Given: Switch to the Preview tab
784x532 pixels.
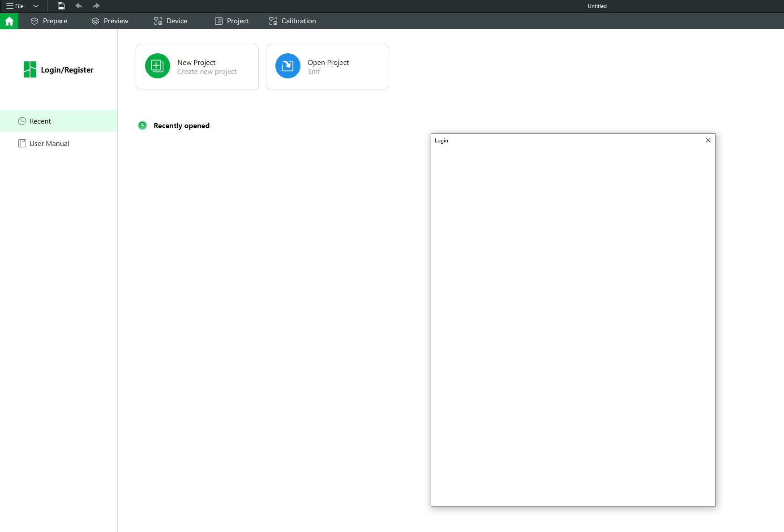Looking at the screenshot, I should click(110, 21).
